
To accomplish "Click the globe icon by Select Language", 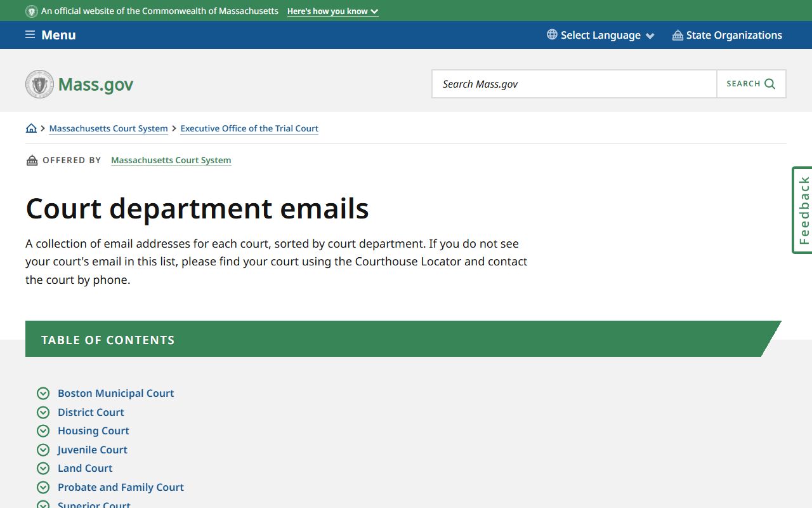I will tap(552, 35).
